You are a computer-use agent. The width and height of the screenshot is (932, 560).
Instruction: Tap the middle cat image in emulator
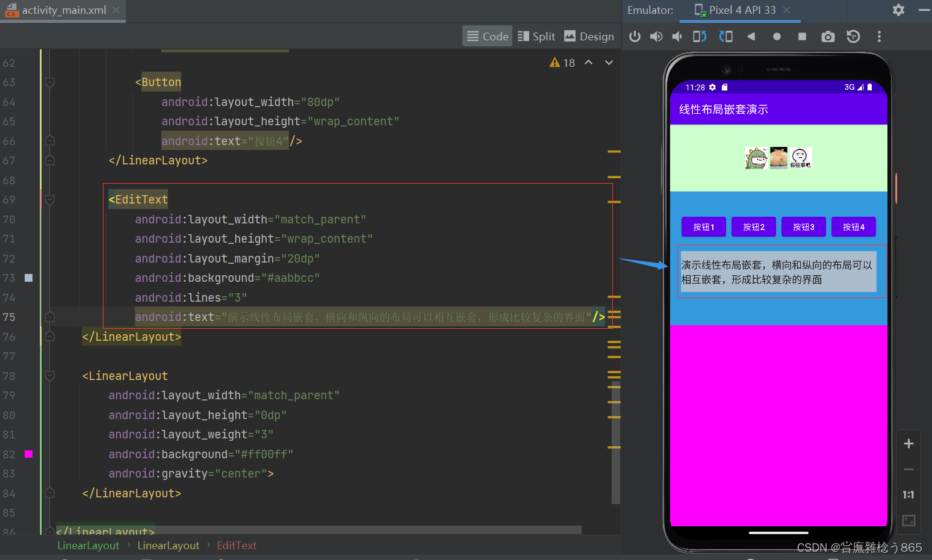(778, 158)
